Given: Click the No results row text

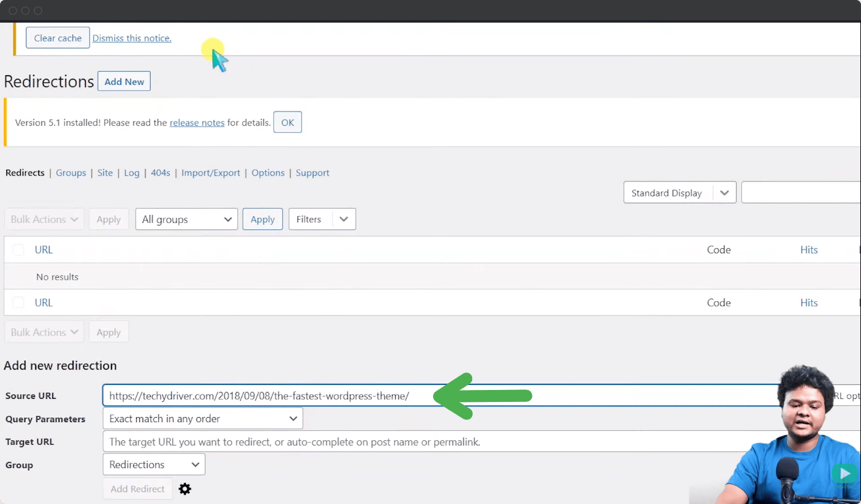Looking at the screenshot, I should [x=57, y=277].
